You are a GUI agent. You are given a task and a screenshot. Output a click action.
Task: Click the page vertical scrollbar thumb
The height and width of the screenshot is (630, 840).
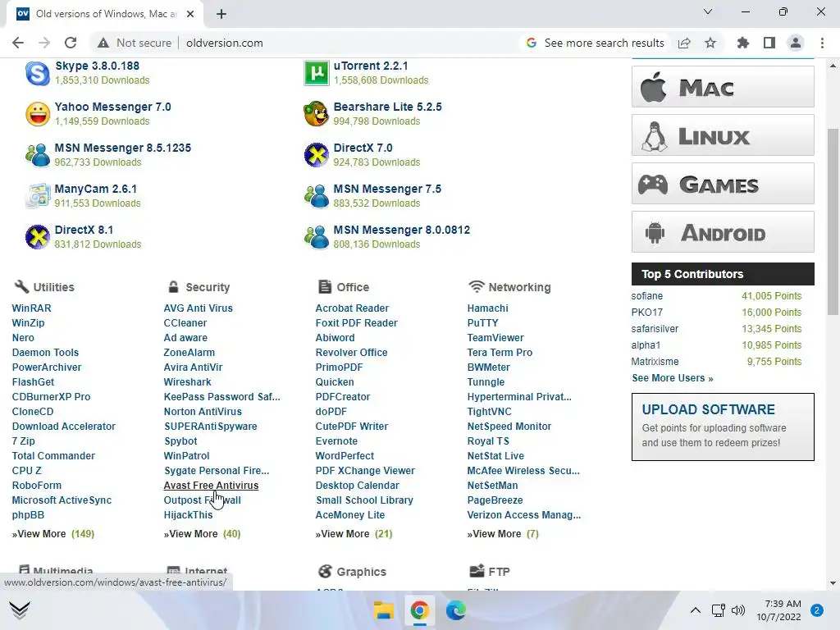point(833,221)
